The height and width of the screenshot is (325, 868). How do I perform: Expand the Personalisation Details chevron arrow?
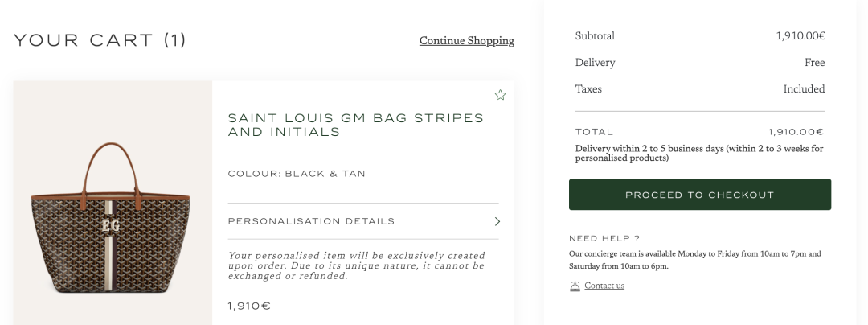click(497, 221)
